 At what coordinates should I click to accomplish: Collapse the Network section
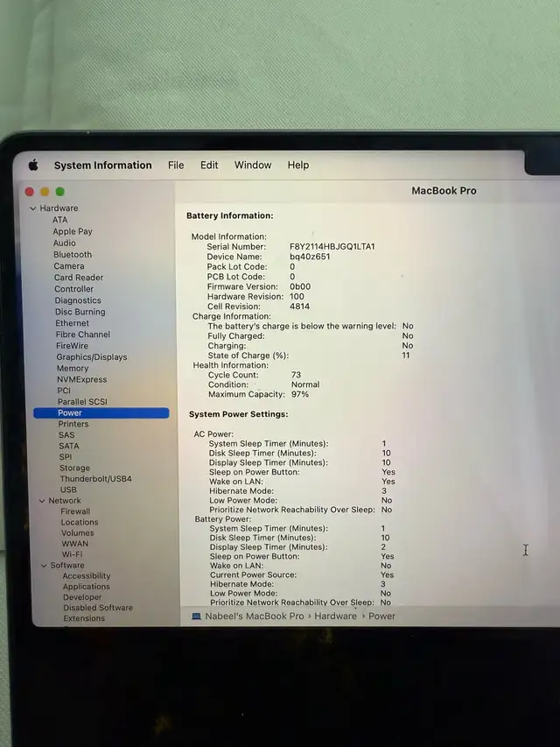(x=42, y=501)
